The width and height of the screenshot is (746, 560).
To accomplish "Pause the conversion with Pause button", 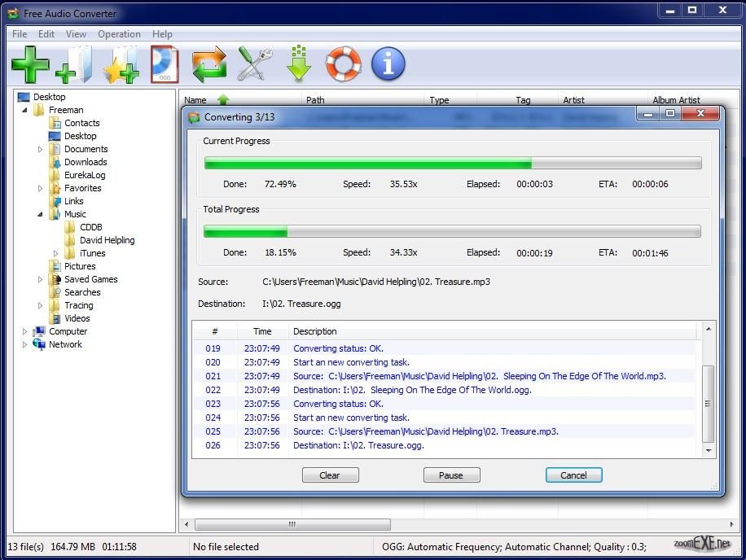I will (451, 475).
